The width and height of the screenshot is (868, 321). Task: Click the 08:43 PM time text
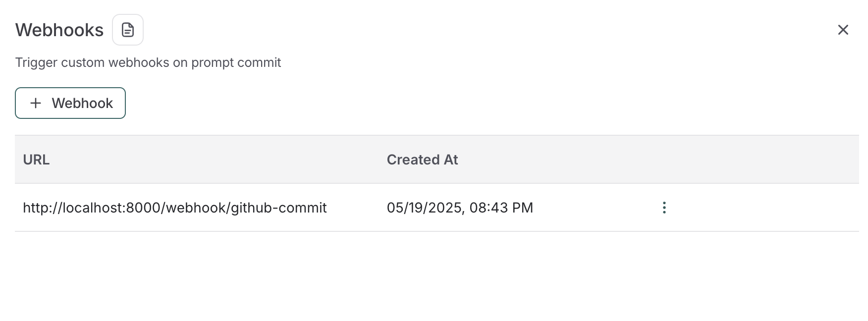501,208
